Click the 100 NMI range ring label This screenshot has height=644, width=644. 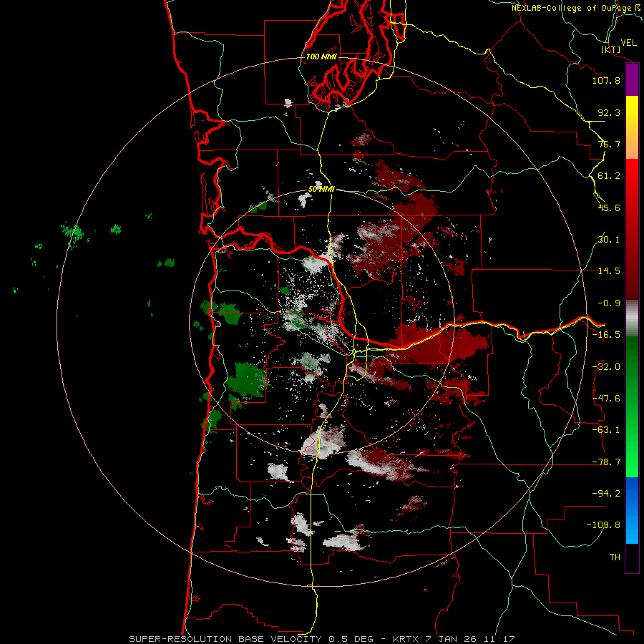pos(321,57)
